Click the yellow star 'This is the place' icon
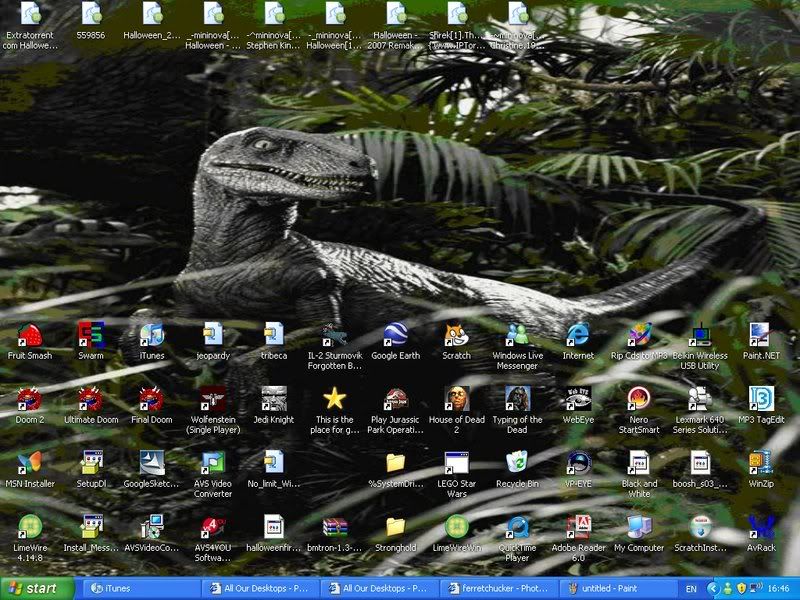This screenshot has width=800, height=600. tap(334, 399)
